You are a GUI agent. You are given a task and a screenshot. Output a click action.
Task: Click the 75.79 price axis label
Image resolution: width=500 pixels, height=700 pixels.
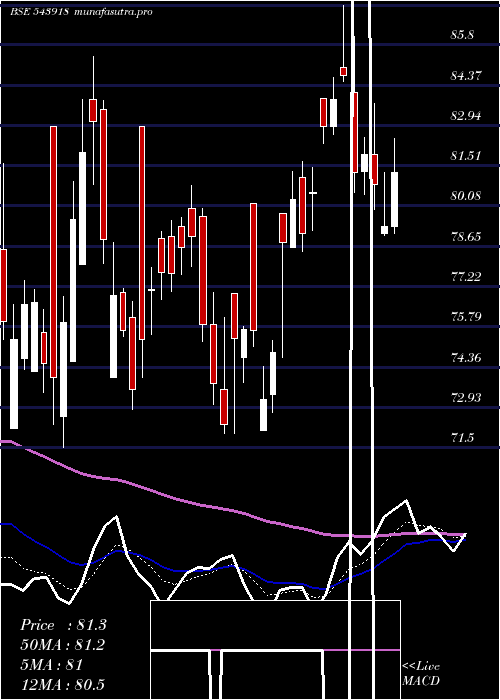click(466, 317)
